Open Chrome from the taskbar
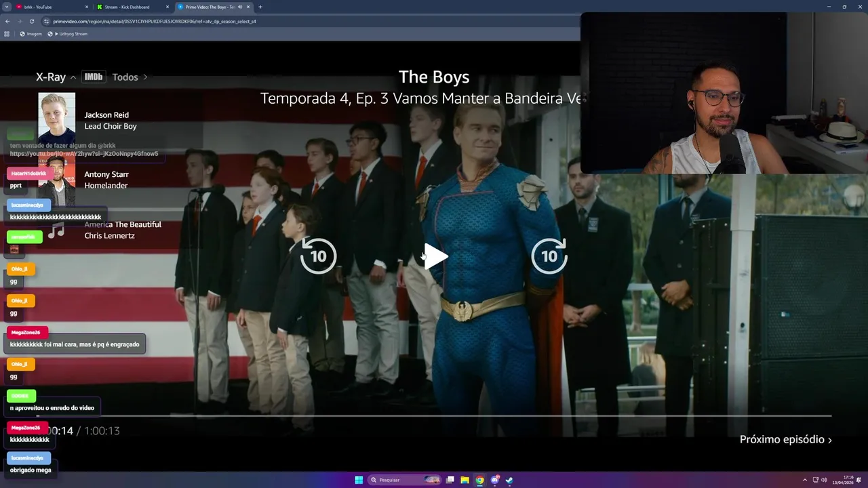868x488 pixels. click(479, 480)
